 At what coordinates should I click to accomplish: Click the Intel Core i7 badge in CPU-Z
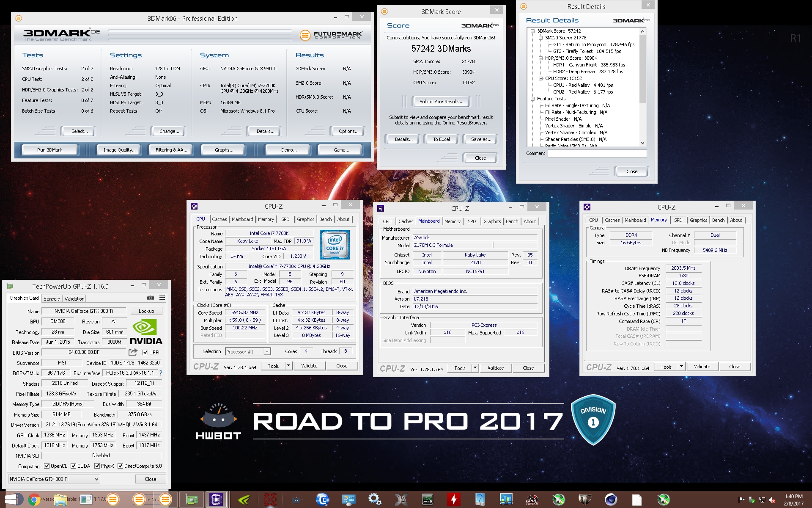335,245
